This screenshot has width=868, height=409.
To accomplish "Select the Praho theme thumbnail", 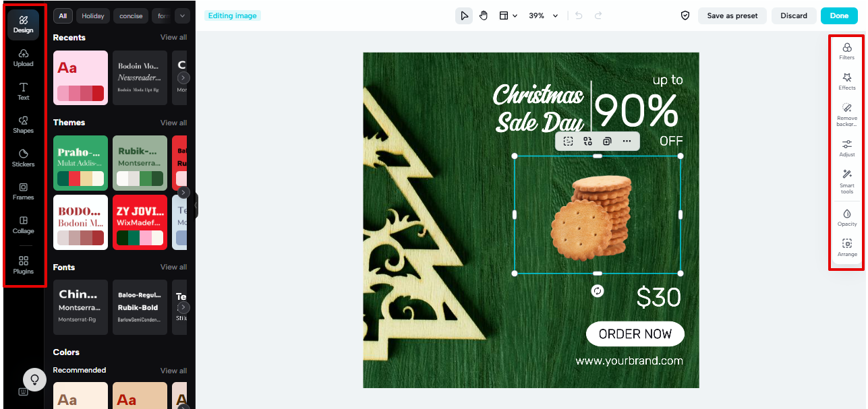I will [80, 162].
